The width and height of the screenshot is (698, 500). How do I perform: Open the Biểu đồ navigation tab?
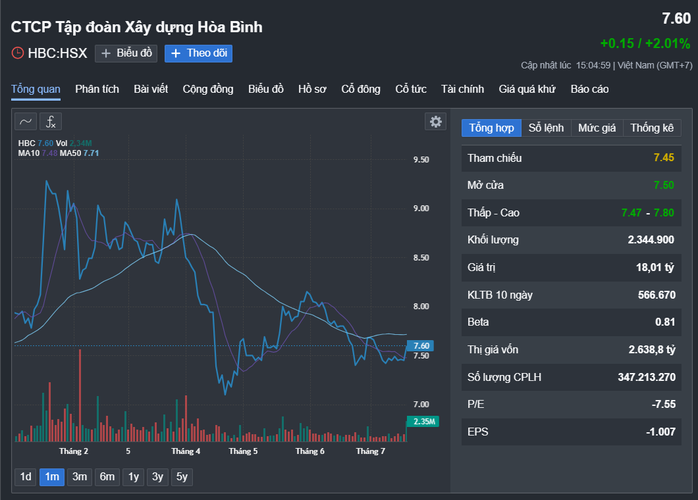266,89
